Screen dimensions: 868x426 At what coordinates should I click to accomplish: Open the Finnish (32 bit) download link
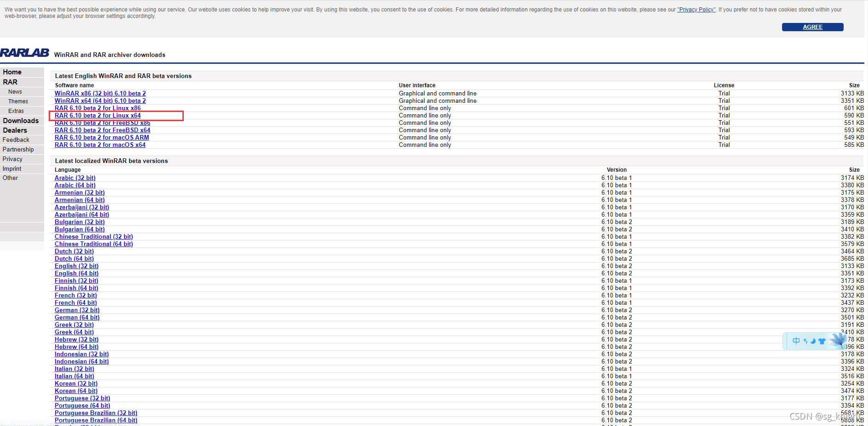point(76,280)
